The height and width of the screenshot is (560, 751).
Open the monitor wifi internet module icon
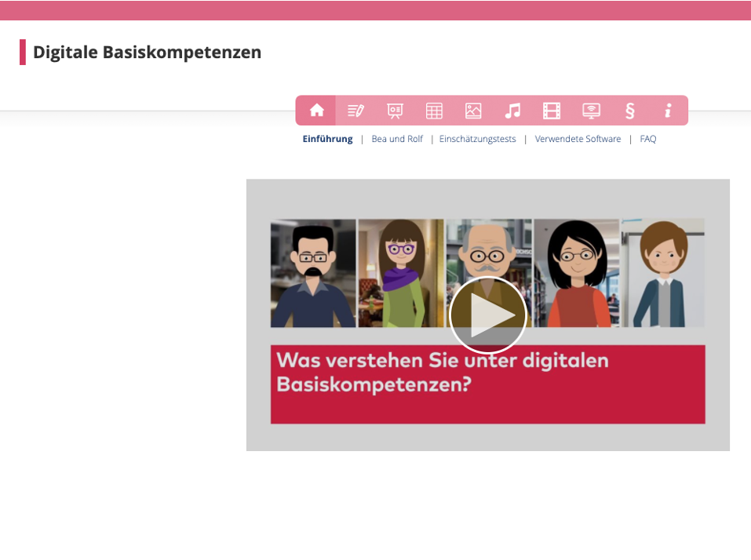[591, 111]
